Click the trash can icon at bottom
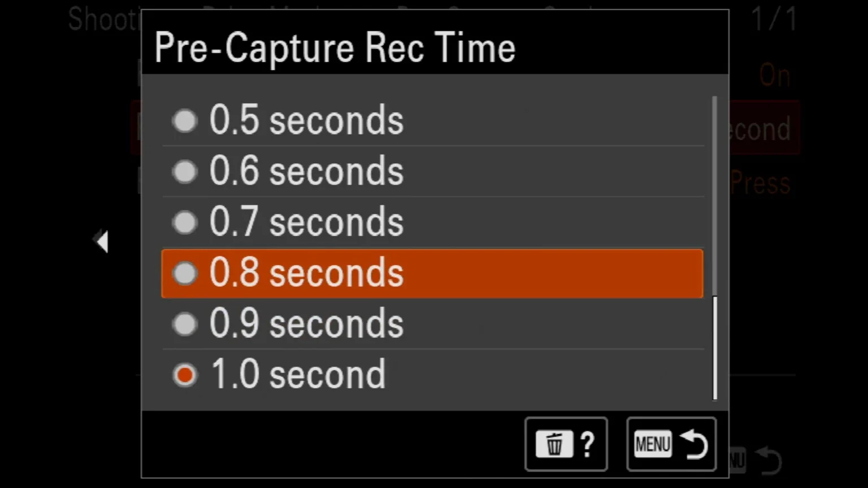Image resolution: width=868 pixels, height=488 pixels. 554,445
